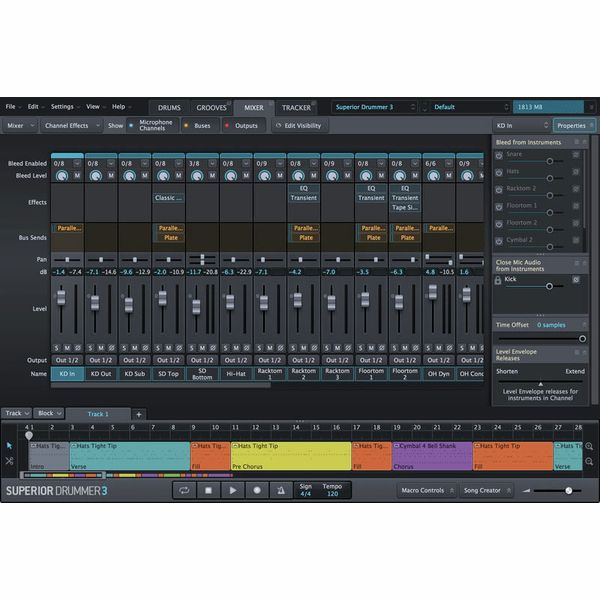The image size is (600, 600).
Task: Open the Song Creator panel
Action: pyautogui.click(x=487, y=490)
